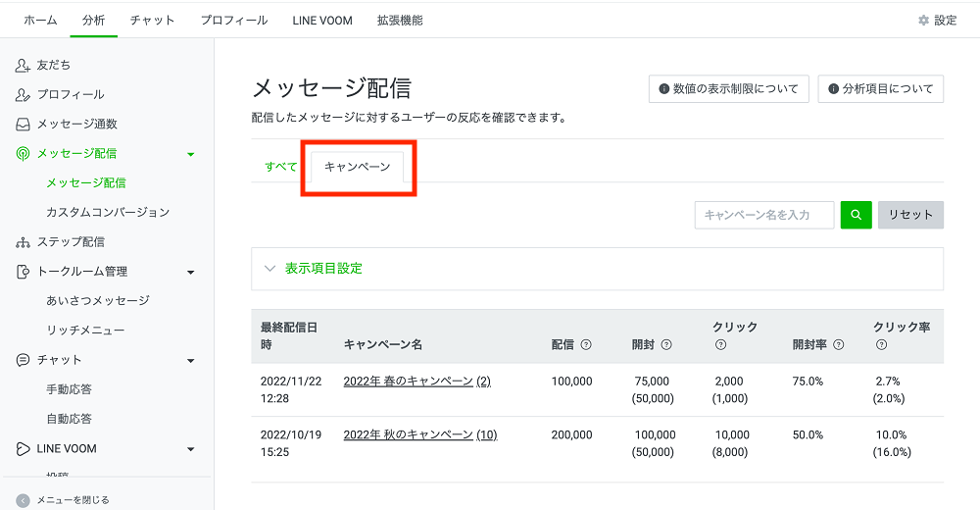Screen dimensions: 980x510
Task: Click the キャンペーン名 column header
Action: pyautogui.click(x=383, y=345)
